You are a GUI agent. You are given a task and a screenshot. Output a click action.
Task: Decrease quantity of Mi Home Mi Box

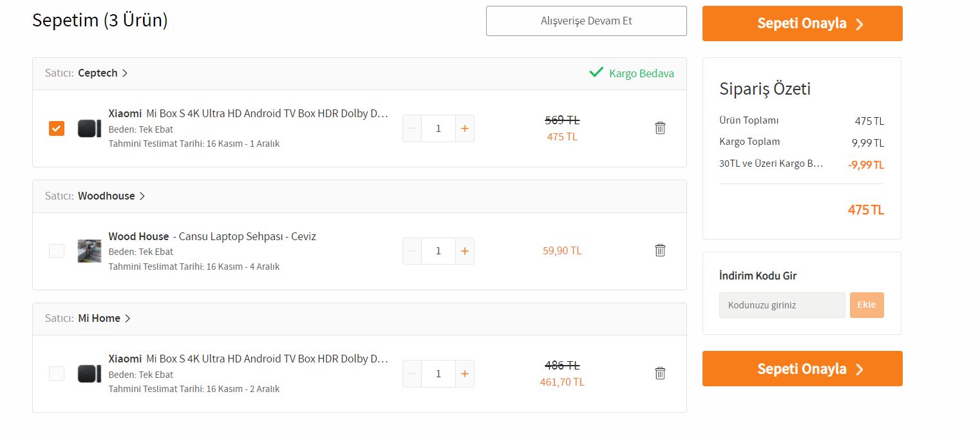pos(412,373)
